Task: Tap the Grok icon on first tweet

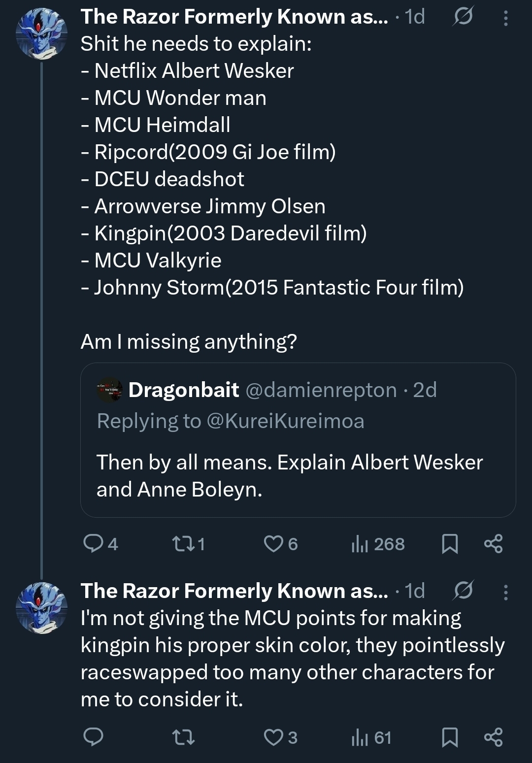Action: click(463, 17)
